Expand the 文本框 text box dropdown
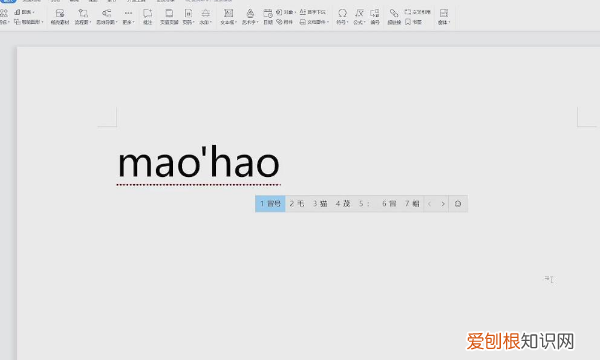The image size is (600, 360). click(228, 17)
